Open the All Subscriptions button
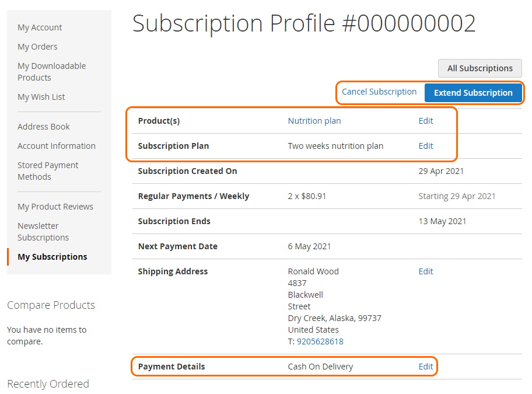Image resolution: width=532 pixels, height=394 pixels. point(480,68)
